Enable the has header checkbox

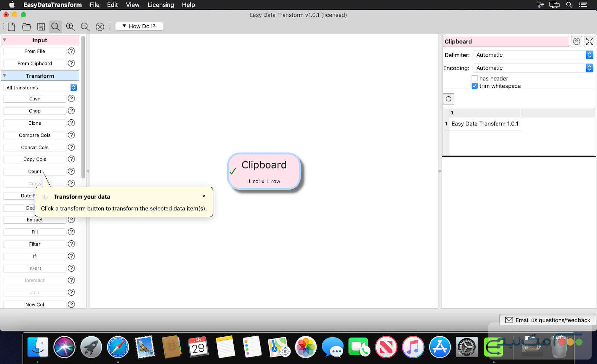474,78
